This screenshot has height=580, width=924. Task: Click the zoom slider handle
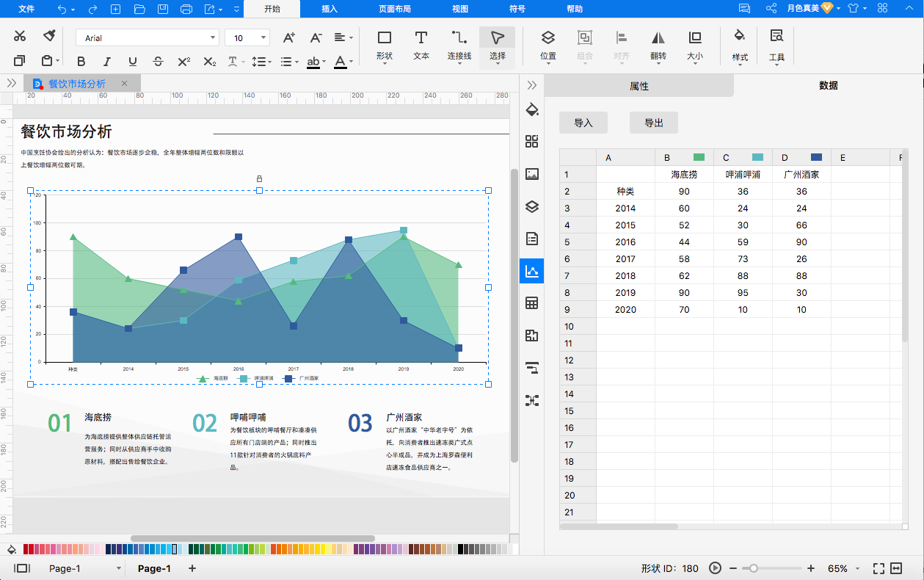click(x=753, y=568)
